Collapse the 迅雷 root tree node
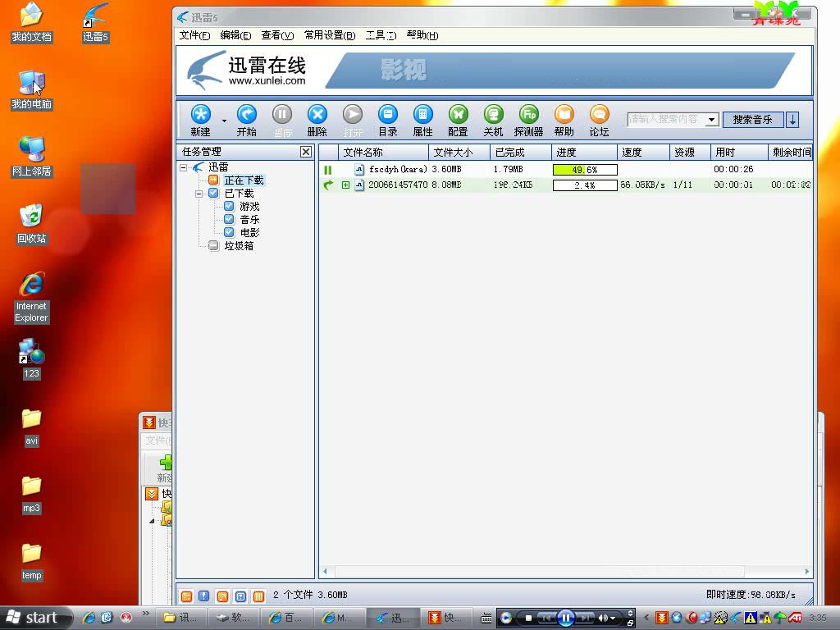840x630 pixels. (x=183, y=167)
